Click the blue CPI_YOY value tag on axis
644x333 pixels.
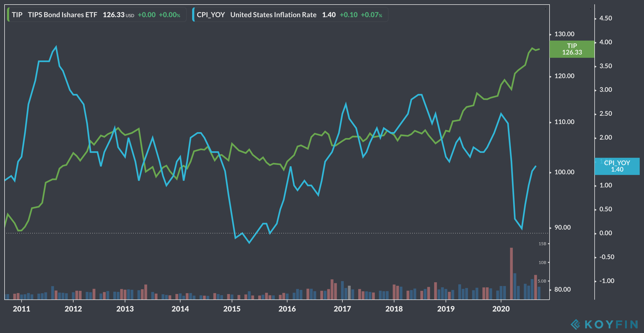pos(617,166)
